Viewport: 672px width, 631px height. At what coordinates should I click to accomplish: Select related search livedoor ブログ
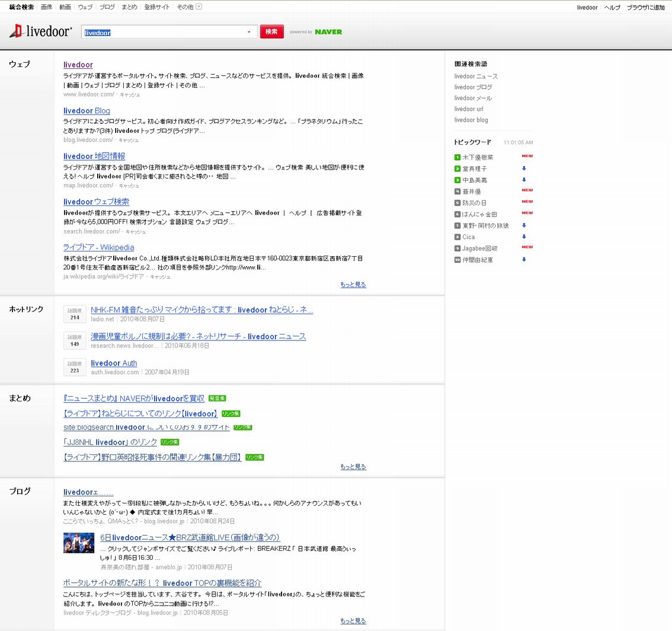pos(473,87)
